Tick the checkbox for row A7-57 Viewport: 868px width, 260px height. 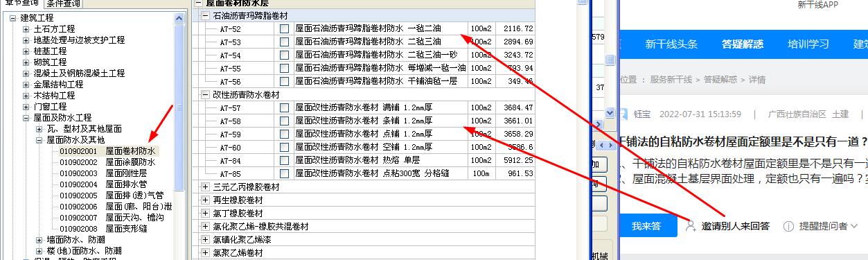coord(284,108)
